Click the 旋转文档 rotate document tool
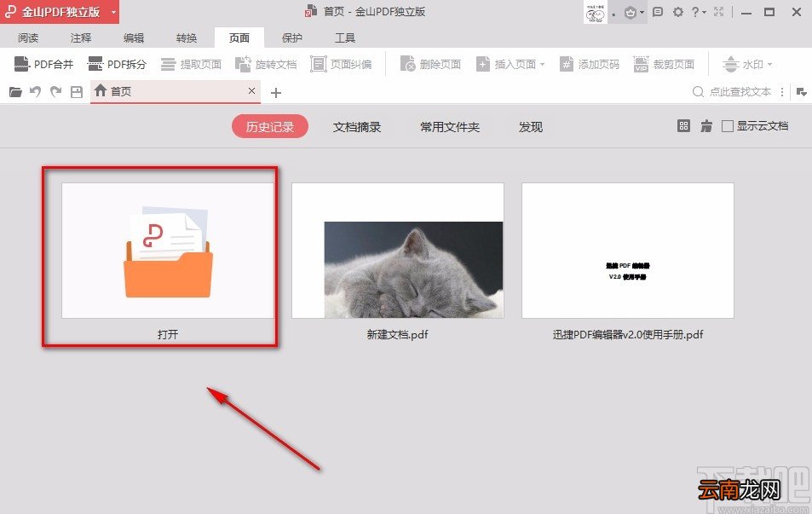812x514 pixels. point(266,64)
